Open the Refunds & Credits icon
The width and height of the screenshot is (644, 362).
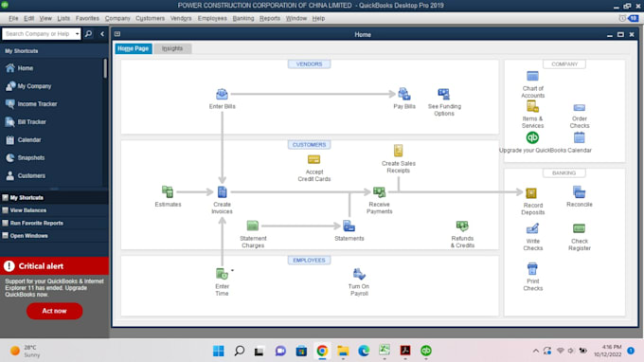click(x=462, y=226)
